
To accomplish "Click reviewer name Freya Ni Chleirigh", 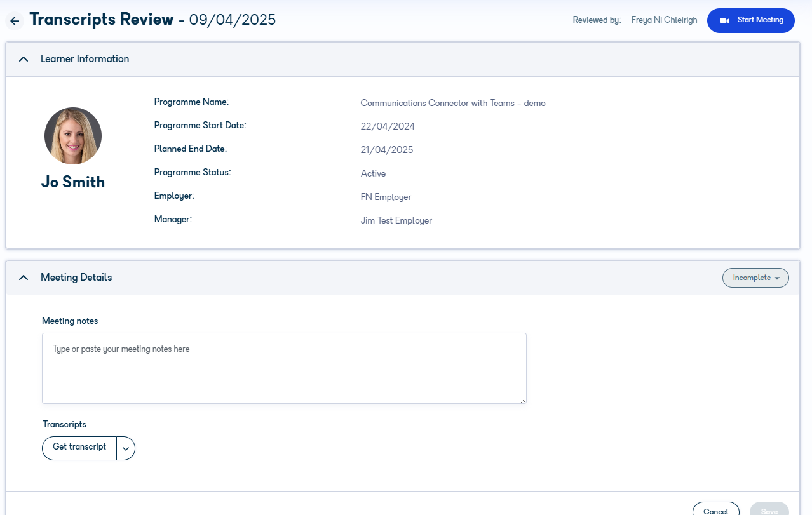I will [664, 20].
